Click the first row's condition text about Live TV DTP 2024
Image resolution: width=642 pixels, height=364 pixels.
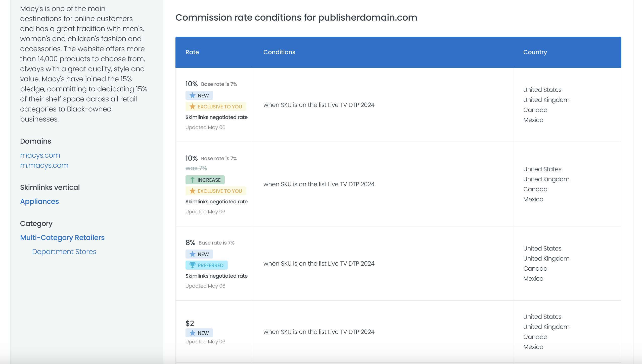coord(319,105)
